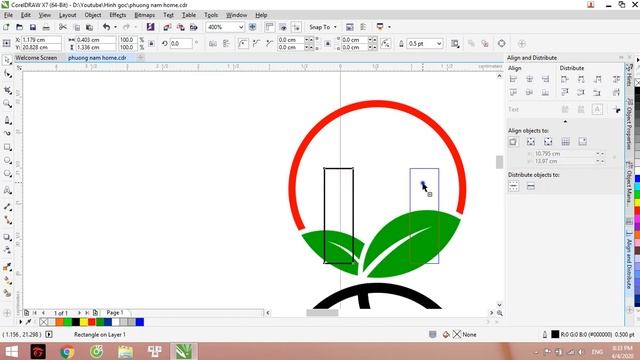Image resolution: width=640 pixels, height=360 pixels.
Task: Open the 0.5 pt outline width dropdown
Action: (439, 44)
